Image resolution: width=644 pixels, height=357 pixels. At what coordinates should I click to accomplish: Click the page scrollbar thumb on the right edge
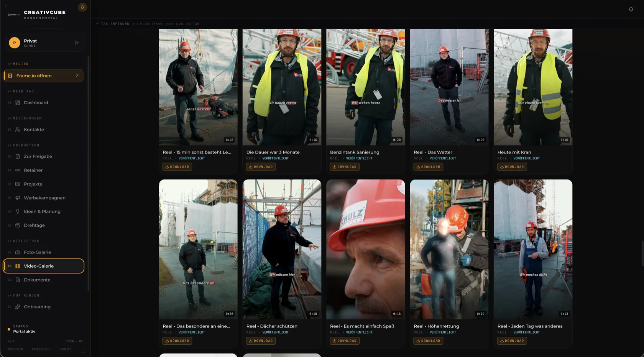click(642, 253)
